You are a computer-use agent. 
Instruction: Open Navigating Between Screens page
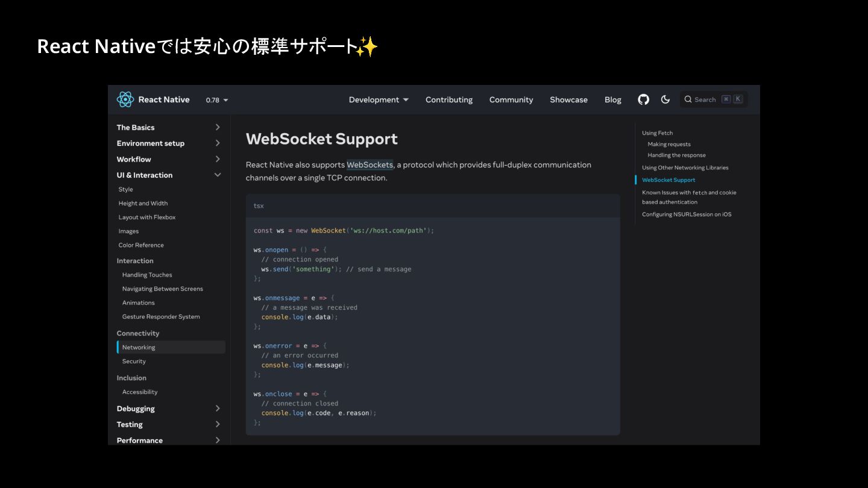click(163, 289)
